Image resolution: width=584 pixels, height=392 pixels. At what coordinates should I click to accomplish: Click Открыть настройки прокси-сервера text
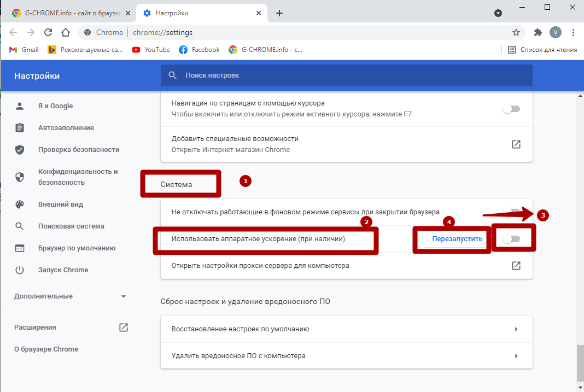click(x=260, y=265)
